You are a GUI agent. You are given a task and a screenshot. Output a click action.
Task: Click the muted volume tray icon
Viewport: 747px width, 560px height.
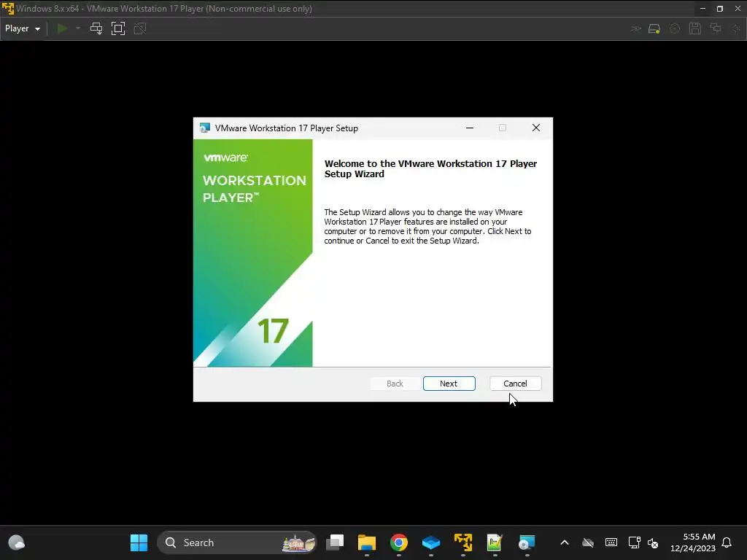653,542
